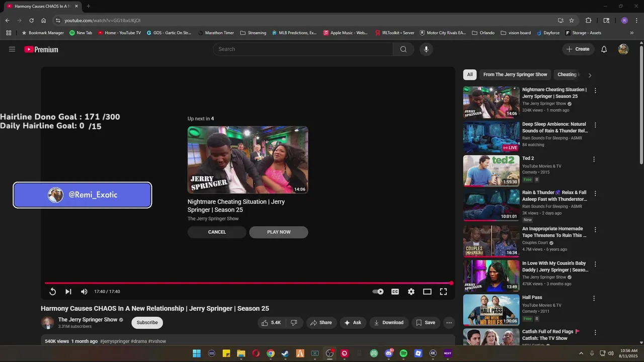Image resolution: width=644 pixels, height=362 pixels.
Task: Share this video
Action: click(321, 323)
